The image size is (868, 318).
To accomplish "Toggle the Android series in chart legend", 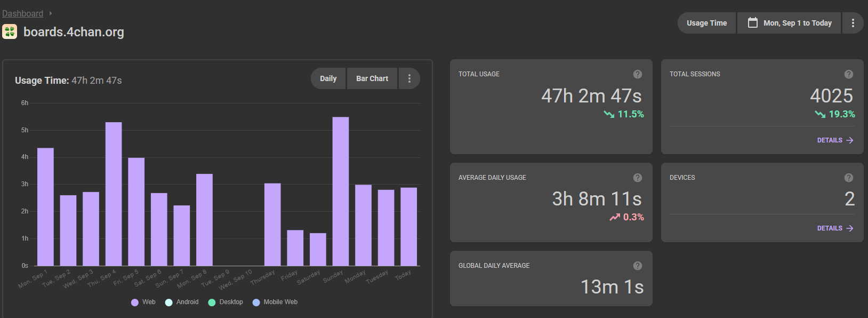I will (182, 302).
